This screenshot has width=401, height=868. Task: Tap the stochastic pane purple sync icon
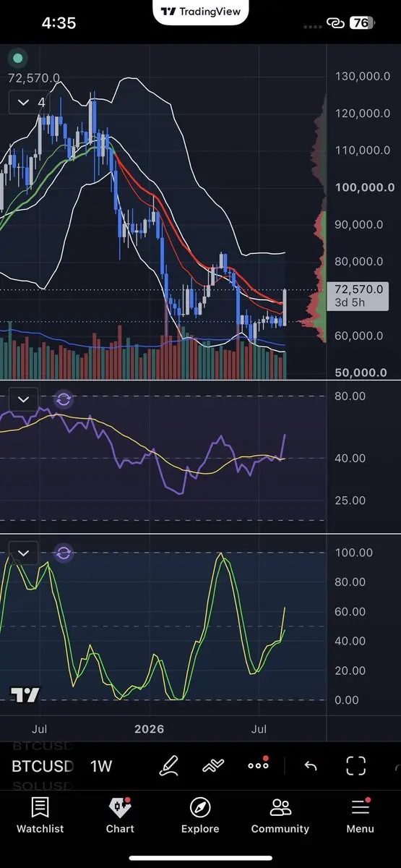coord(63,553)
